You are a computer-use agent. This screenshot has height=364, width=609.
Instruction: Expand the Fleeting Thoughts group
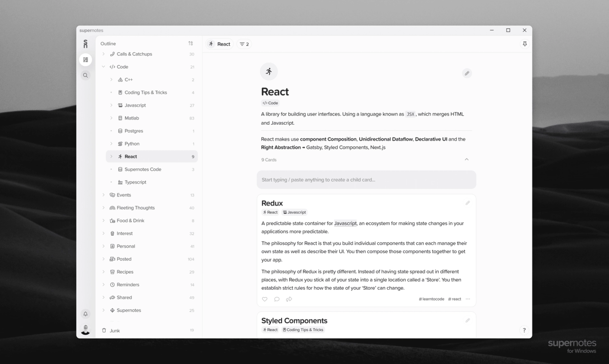[x=103, y=207]
